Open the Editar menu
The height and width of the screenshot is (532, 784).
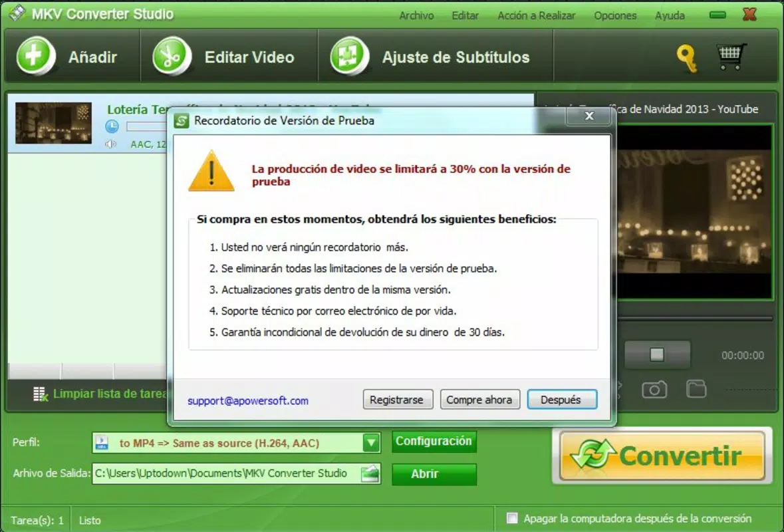465,15
